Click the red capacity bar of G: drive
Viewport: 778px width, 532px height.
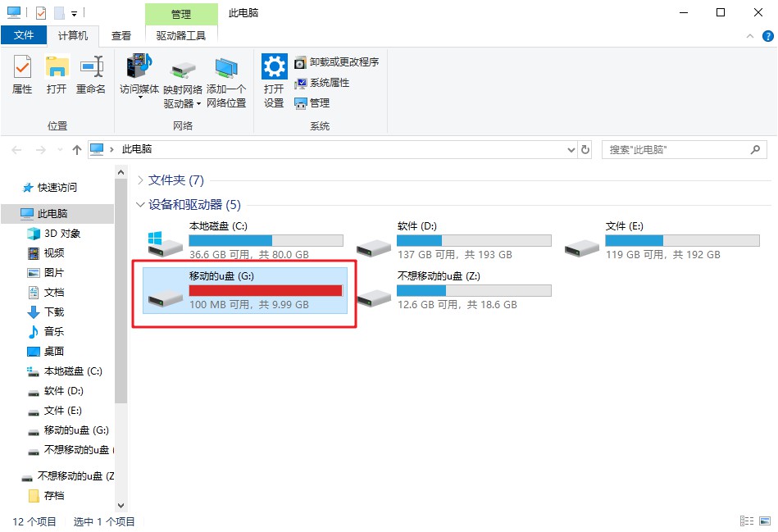(x=265, y=290)
